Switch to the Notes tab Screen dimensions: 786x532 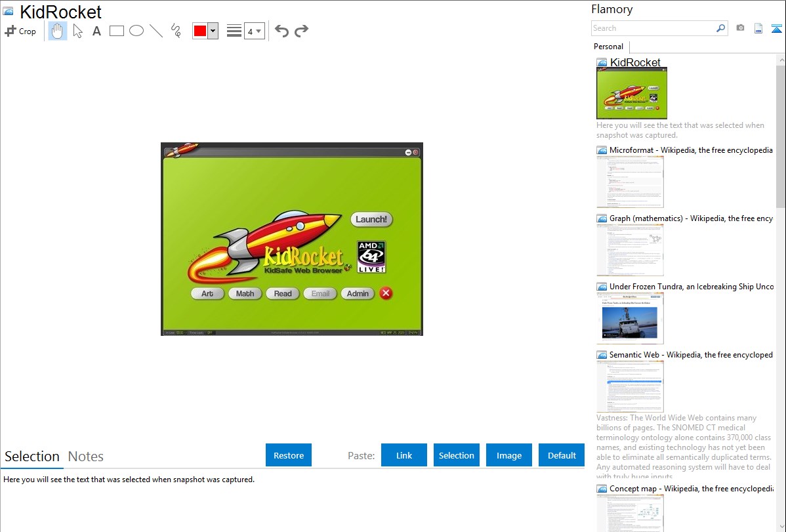(86, 457)
